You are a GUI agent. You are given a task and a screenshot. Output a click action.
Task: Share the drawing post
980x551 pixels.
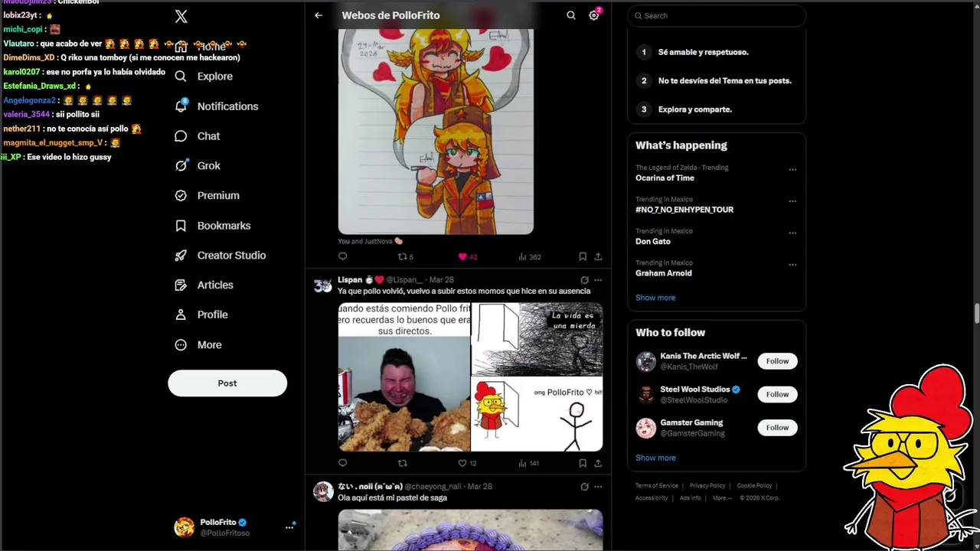point(598,257)
